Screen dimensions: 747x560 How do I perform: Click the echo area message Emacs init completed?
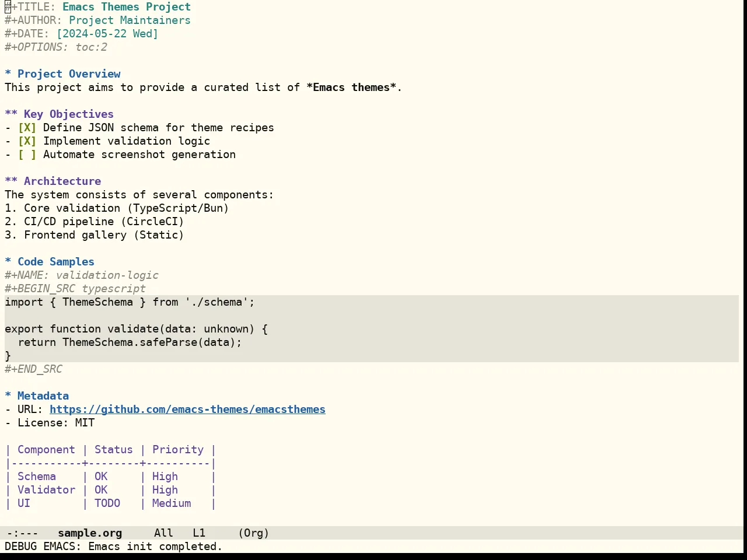point(114,547)
